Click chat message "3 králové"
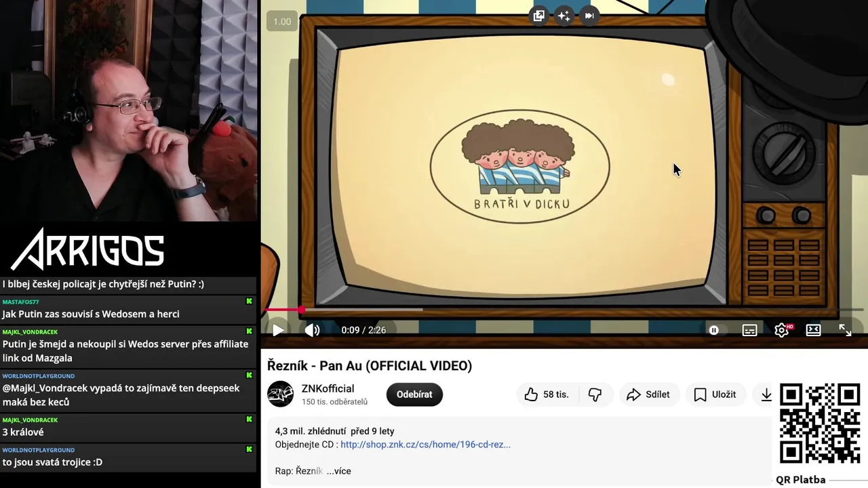868x488 pixels. click(x=23, y=432)
